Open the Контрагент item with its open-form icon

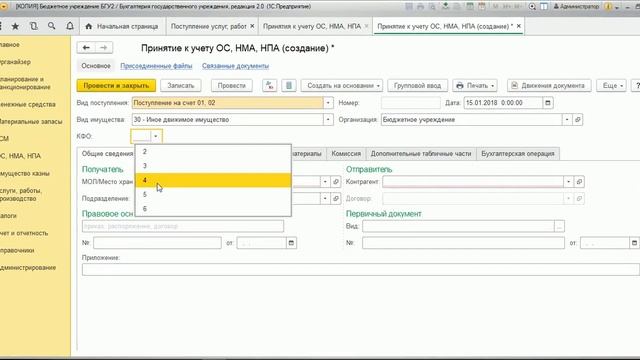point(579,182)
